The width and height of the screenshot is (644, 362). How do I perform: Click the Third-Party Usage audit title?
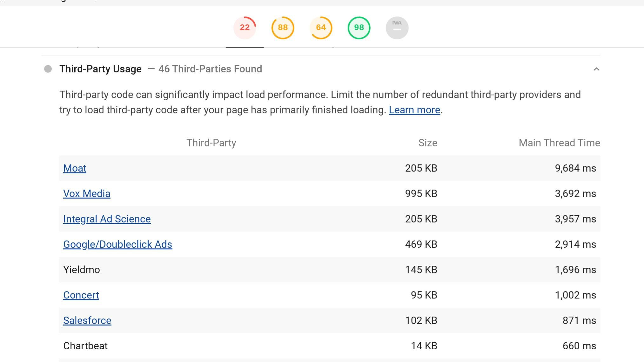100,69
